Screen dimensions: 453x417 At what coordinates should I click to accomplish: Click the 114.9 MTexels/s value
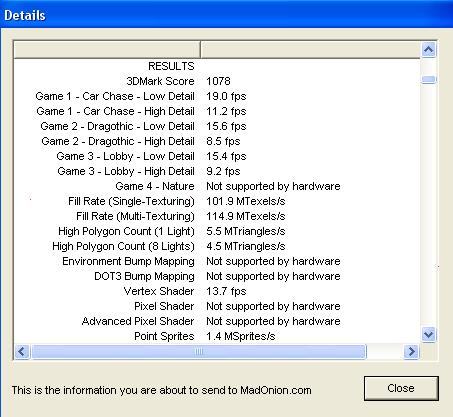246,216
